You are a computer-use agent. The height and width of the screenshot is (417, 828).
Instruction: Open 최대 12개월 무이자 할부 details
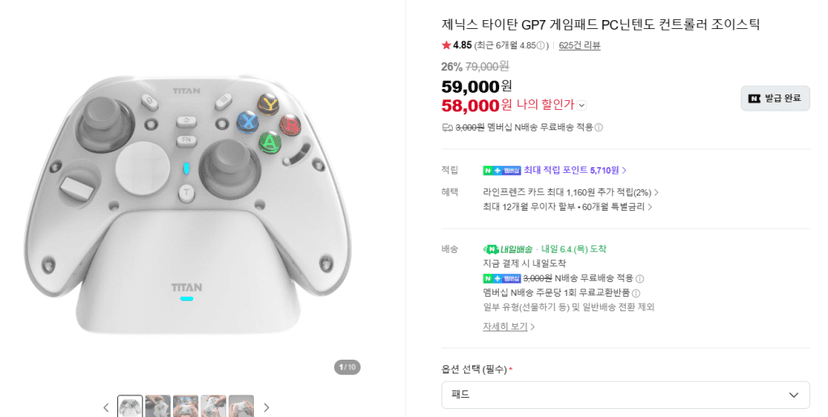[568, 207]
